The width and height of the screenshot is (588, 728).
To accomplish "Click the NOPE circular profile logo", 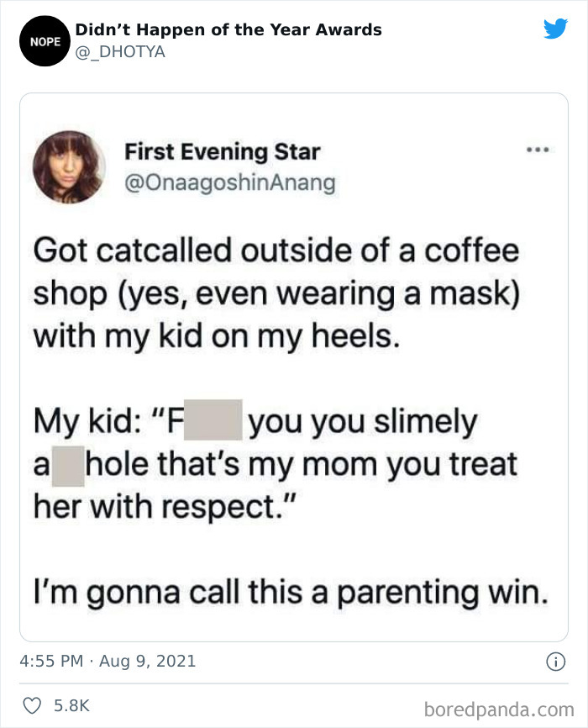I will pyautogui.click(x=45, y=40).
